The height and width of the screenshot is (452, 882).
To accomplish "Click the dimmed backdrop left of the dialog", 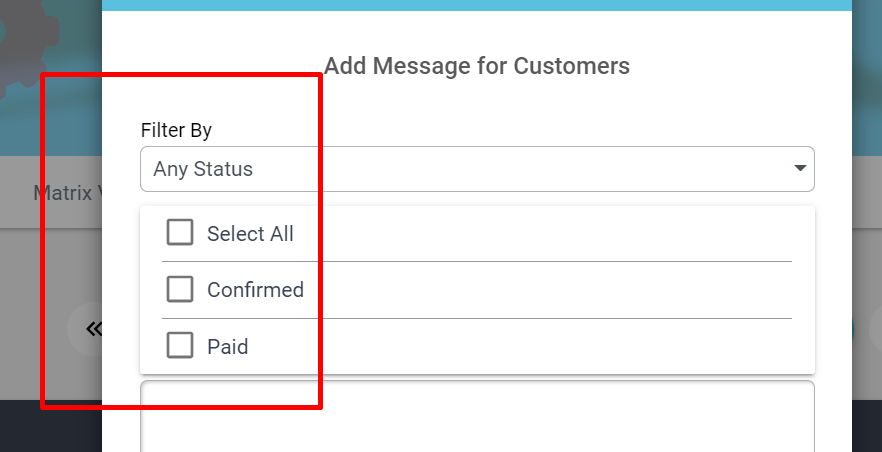I will tap(51, 270).
